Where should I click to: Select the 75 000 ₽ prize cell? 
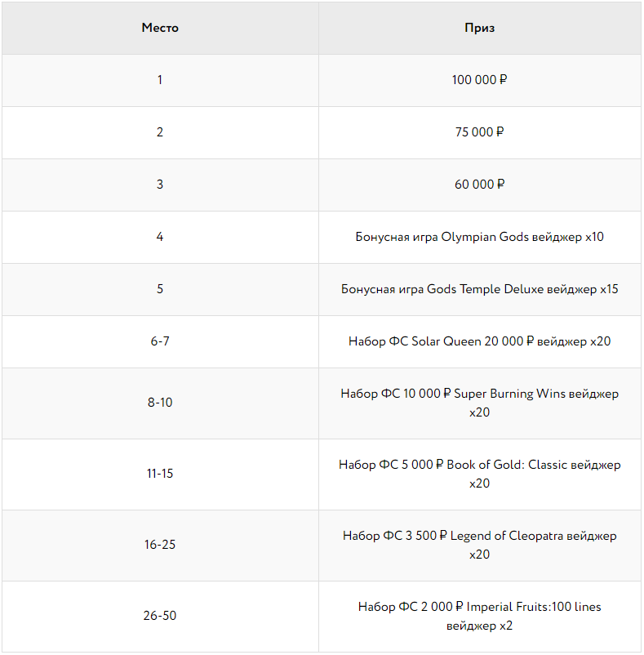pyautogui.click(x=480, y=132)
